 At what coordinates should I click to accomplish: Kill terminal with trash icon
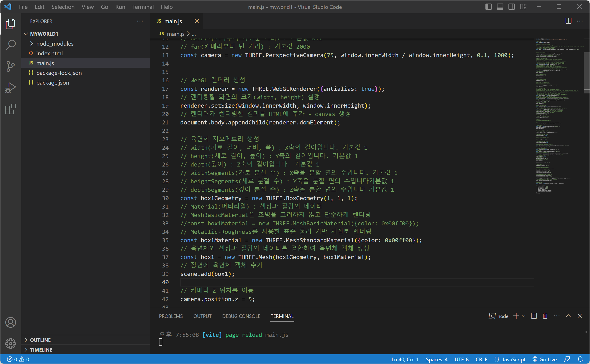pos(545,316)
